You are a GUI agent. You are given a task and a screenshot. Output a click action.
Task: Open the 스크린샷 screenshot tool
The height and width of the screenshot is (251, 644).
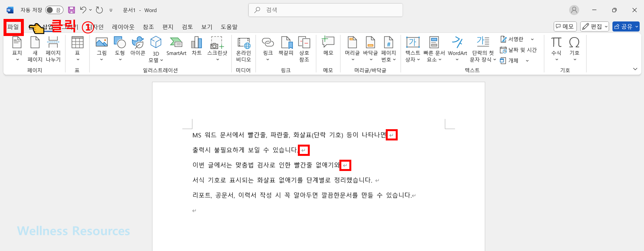tap(217, 49)
